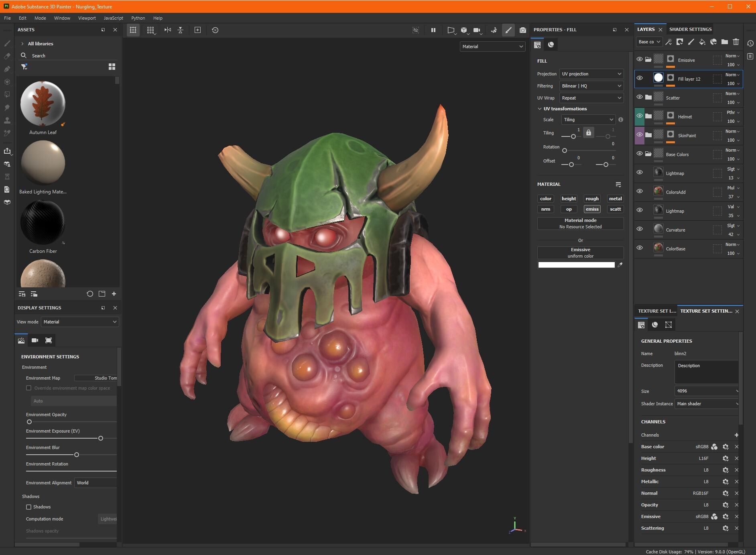Select the Smudge tool
This screenshot has height=555, width=756.
7,108
